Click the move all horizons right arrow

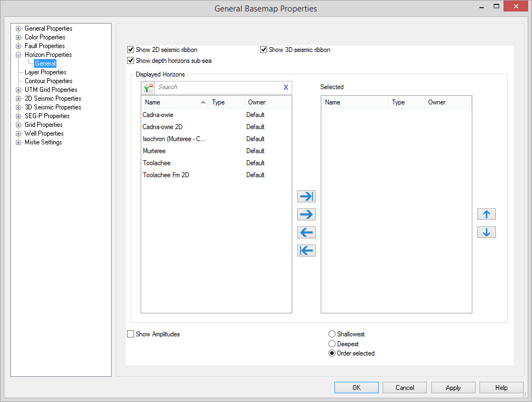coord(307,196)
